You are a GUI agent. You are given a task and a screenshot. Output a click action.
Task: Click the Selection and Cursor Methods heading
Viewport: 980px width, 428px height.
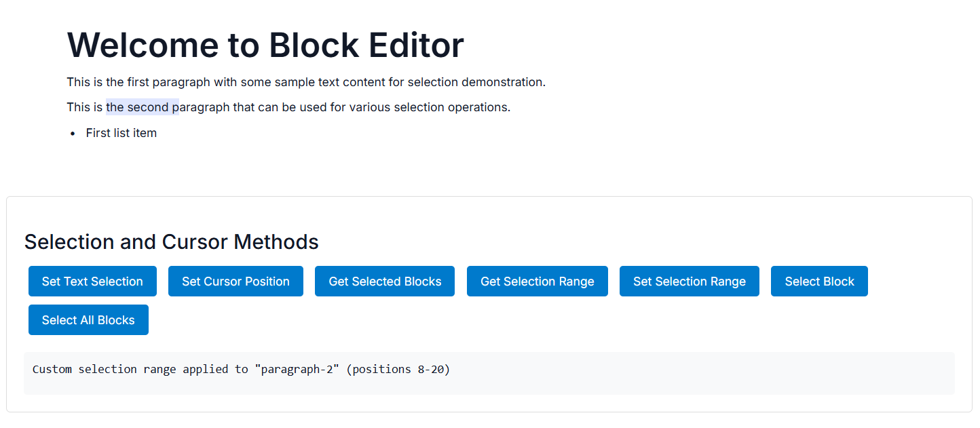[x=171, y=242]
